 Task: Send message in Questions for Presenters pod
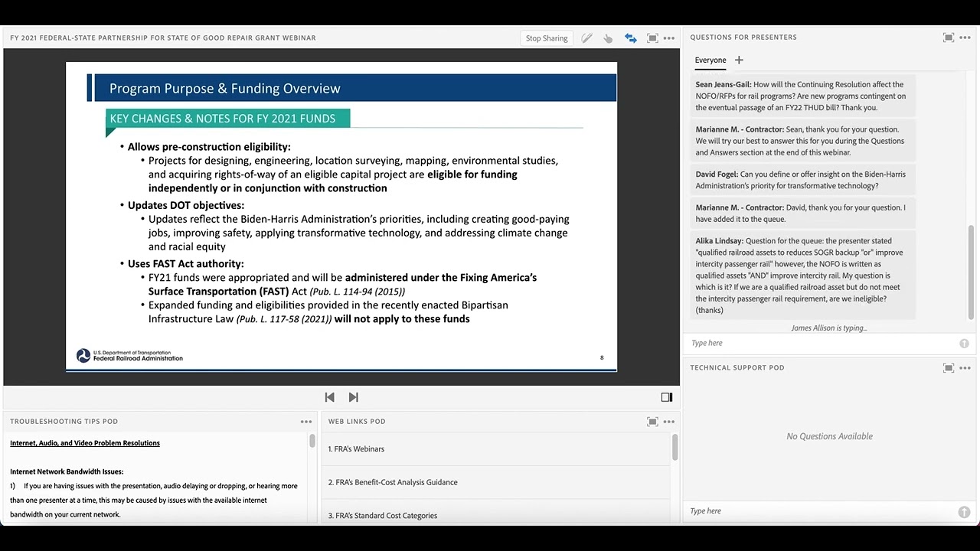coord(964,344)
